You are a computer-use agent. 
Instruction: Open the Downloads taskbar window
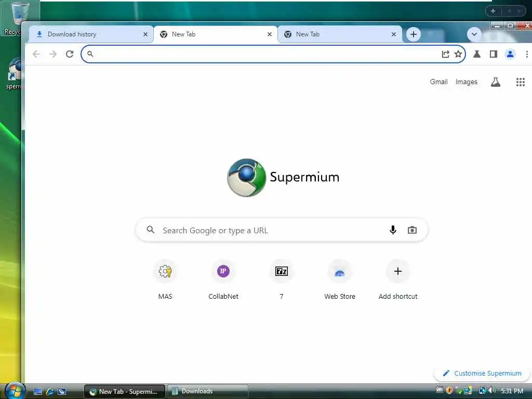(208, 391)
